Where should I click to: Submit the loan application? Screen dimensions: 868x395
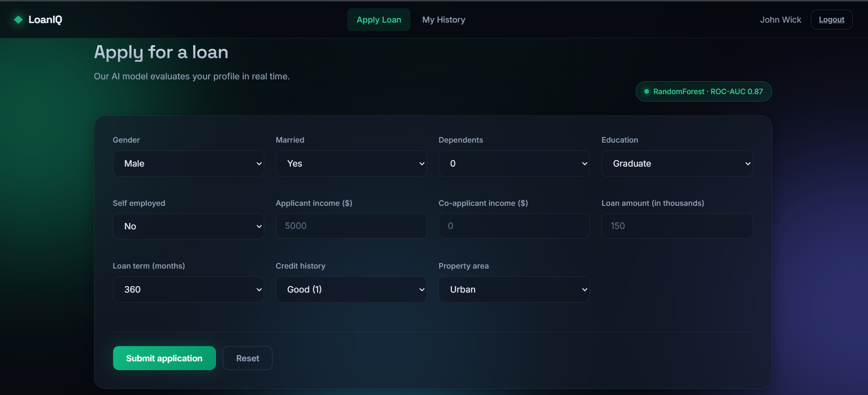pyautogui.click(x=164, y=358)
